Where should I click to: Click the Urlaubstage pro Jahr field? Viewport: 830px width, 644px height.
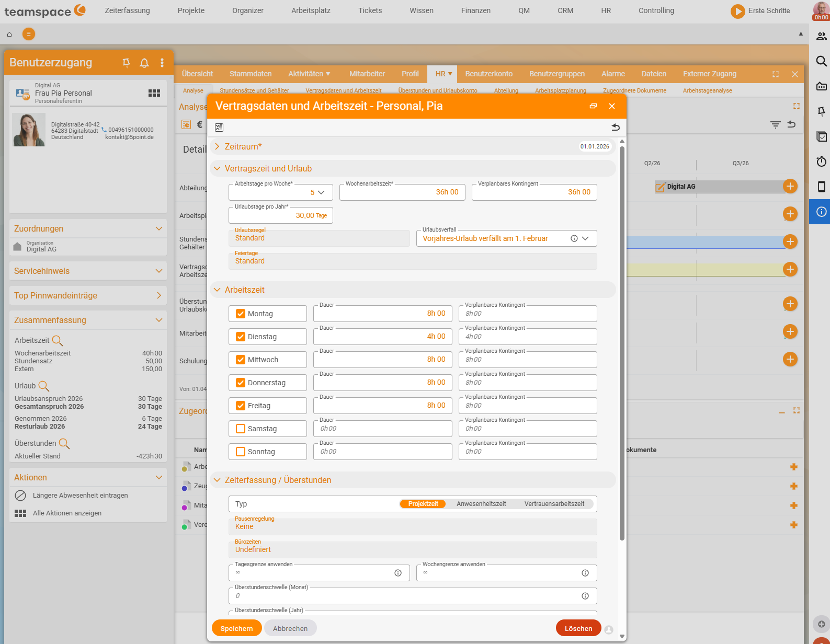point(280,215)
